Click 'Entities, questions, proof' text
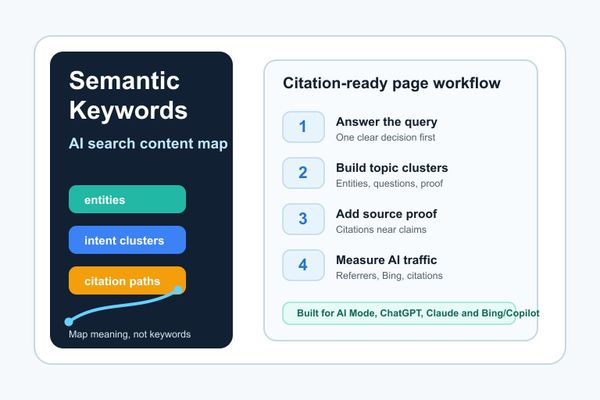The width and height of the screenshot is (600, 400). click(x=389, y=184)
